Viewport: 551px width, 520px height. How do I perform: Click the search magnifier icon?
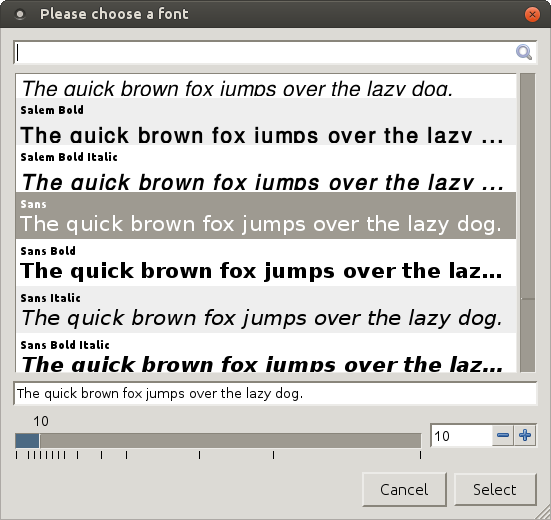pos(524,53)
